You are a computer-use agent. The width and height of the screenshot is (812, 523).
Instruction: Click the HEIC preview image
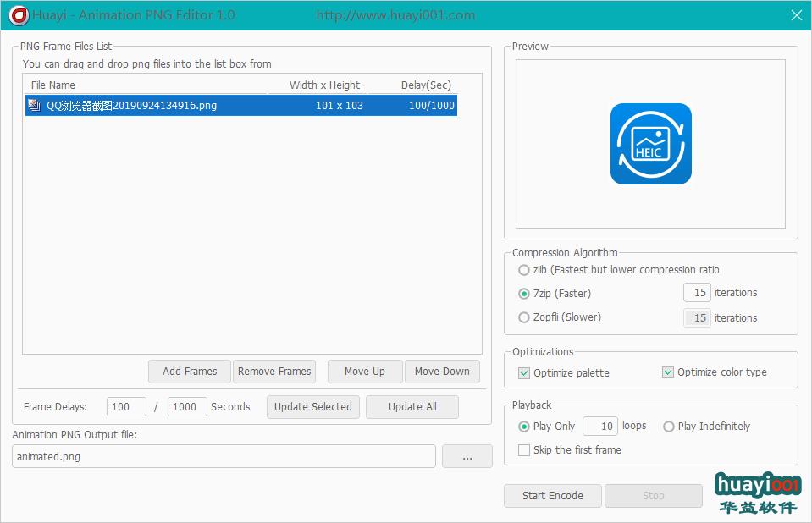(650, 144)
